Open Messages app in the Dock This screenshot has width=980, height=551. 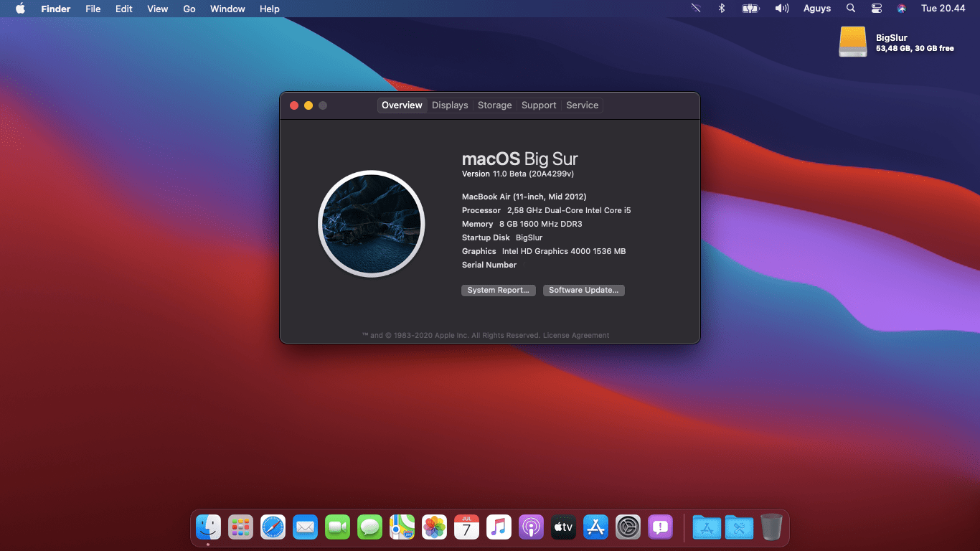(369, 527)
